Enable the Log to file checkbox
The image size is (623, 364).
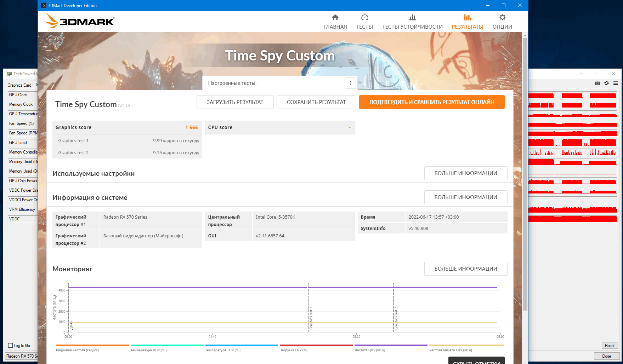(10, 346)
